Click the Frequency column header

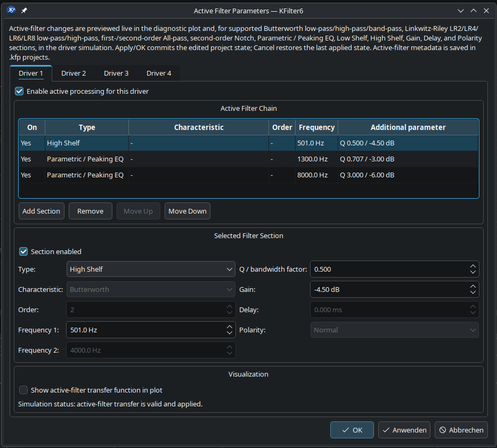[x=316, y=127]
